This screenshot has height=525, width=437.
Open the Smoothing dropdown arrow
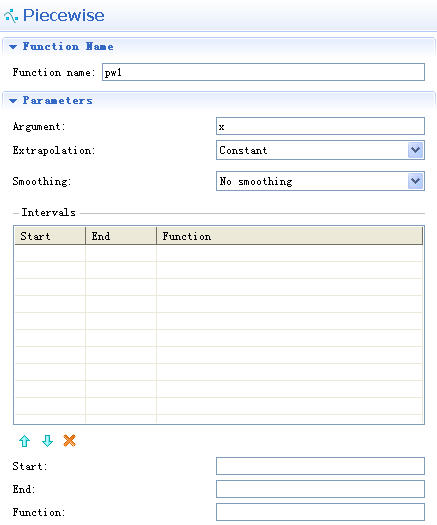point(416,181)
